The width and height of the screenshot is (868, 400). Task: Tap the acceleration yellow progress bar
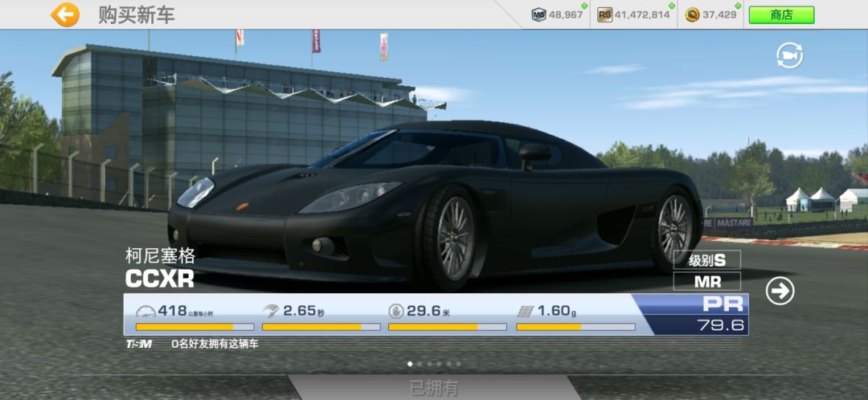(321, 327)
